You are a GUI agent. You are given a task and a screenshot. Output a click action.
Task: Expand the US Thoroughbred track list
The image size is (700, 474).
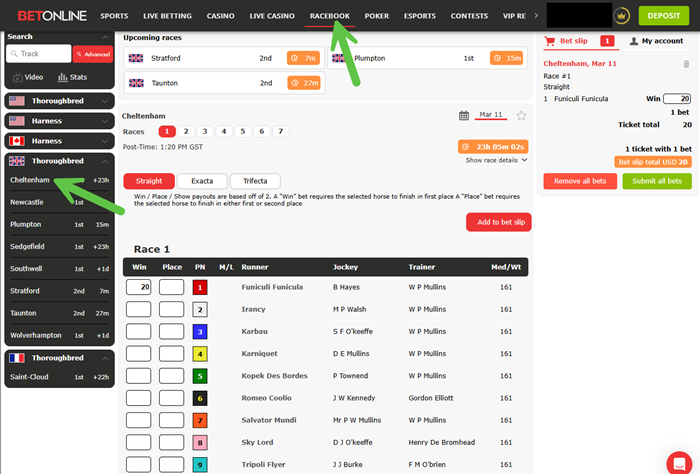coord(60,101)
